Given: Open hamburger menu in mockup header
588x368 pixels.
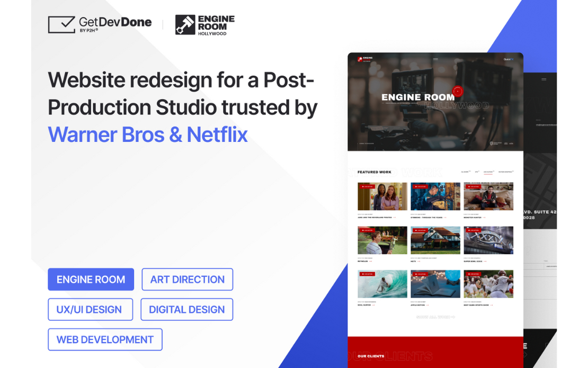Looking at the screenshot, I should [x=435, y=59].
